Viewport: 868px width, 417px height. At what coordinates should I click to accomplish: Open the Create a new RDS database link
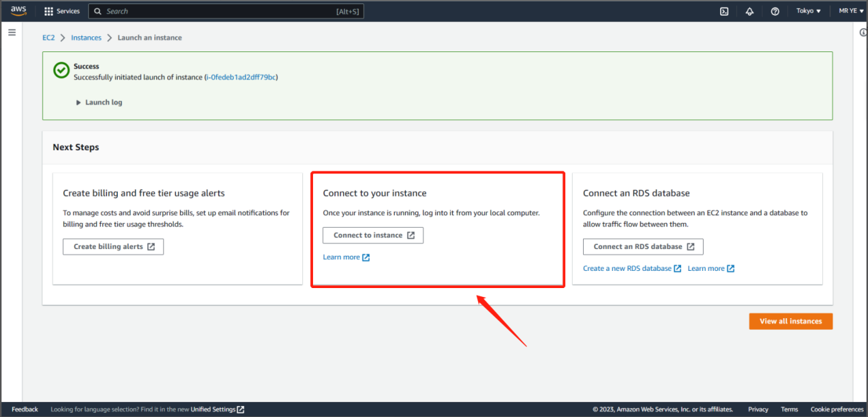point(631,268)
